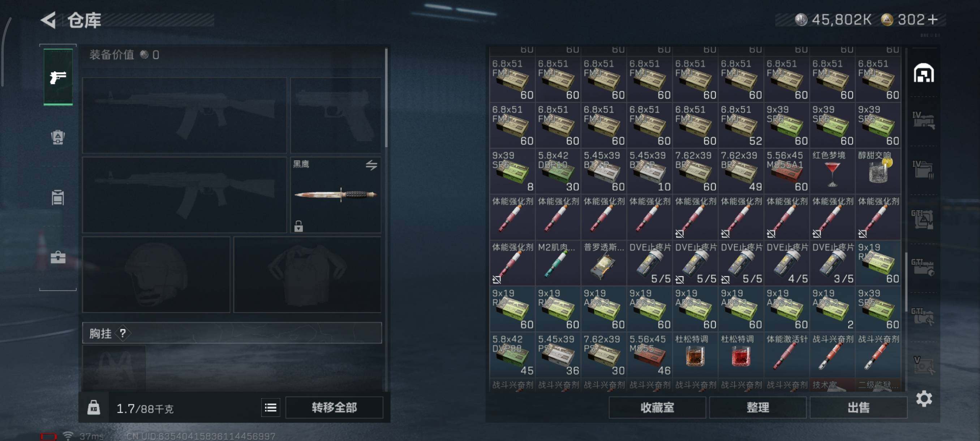Click the weight KG lock icon
This screenshot has height=441, width=980.
pos(94,407)
